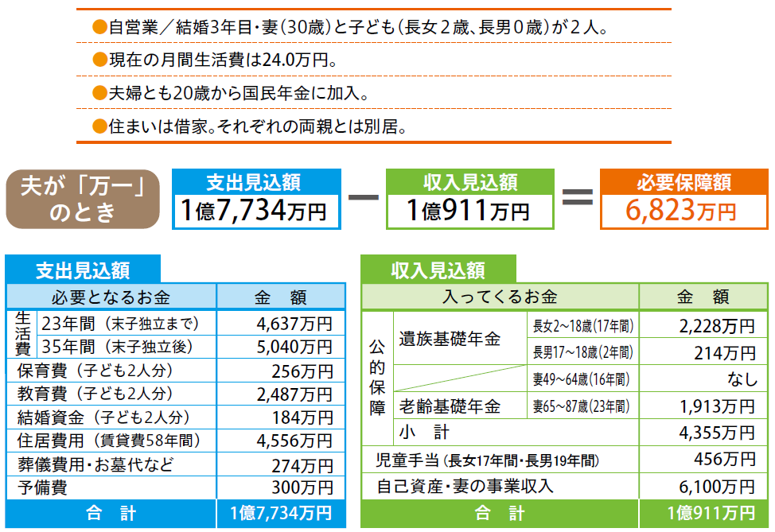Click the 2,487万円 amount cell
775x532 pixels.
click(281, 394)
